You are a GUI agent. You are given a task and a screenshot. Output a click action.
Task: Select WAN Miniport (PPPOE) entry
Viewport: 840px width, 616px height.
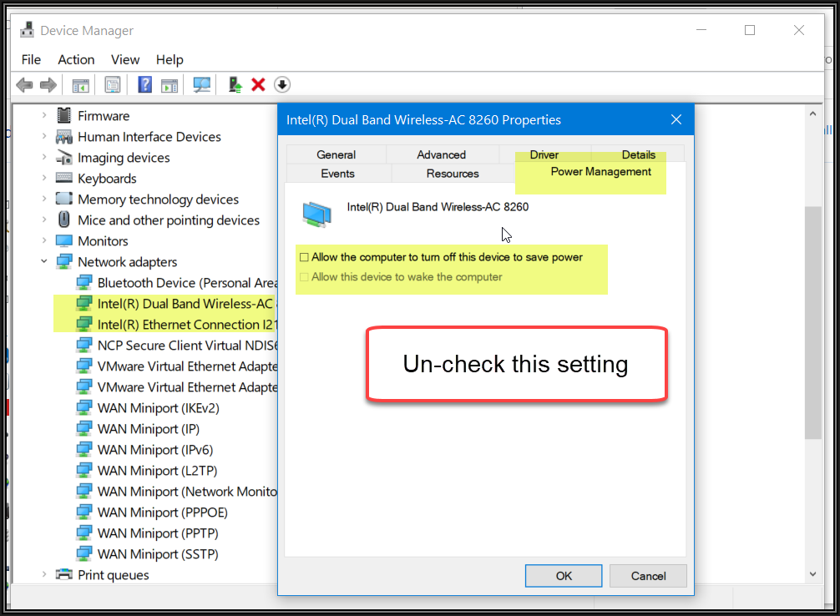[x=162, y=512]
